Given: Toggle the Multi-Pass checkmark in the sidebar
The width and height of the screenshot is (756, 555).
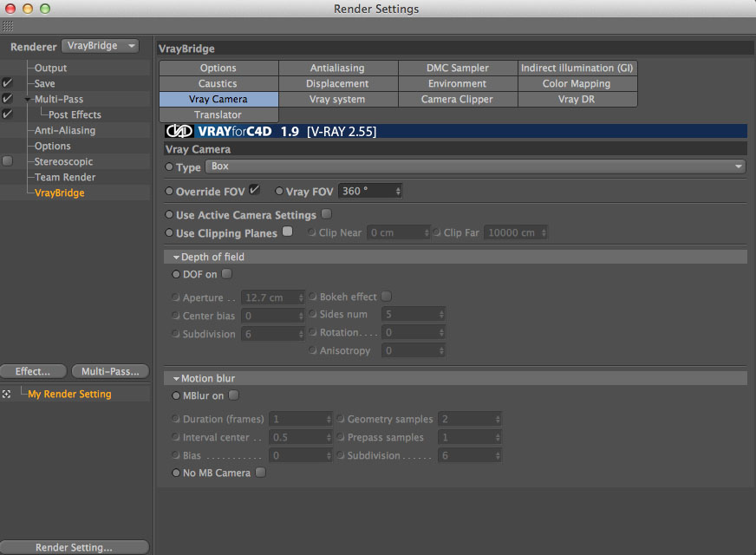Looking at the screenshot, I should pyautogui.click(x=7, y=98).
